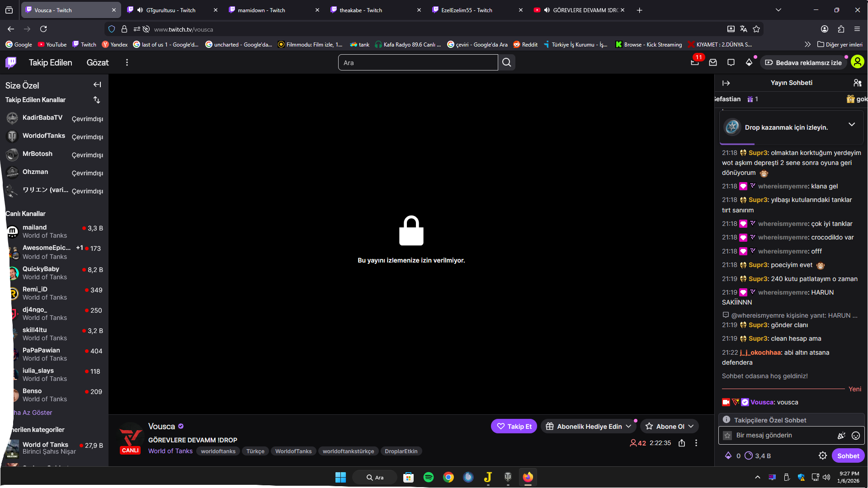Screen dimensions: 868x488
Task: Open the Browse - Kick Streaming bookmark
Action: point(648,44)
